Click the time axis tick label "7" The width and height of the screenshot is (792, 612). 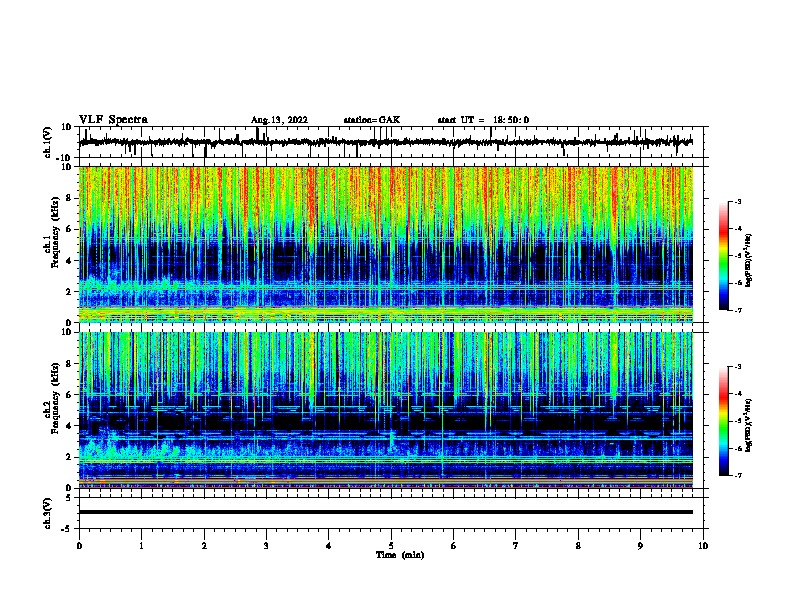pyautogui.click(x=516, y=546)
